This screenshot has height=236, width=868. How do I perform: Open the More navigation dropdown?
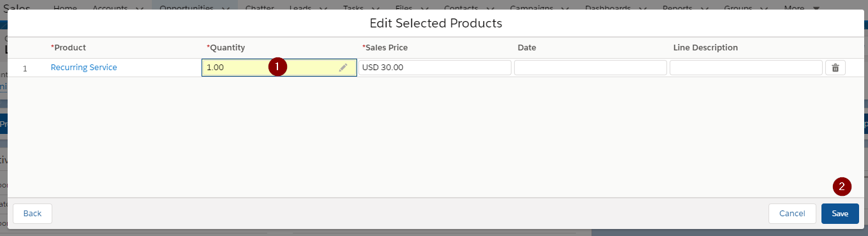(802, 8)
